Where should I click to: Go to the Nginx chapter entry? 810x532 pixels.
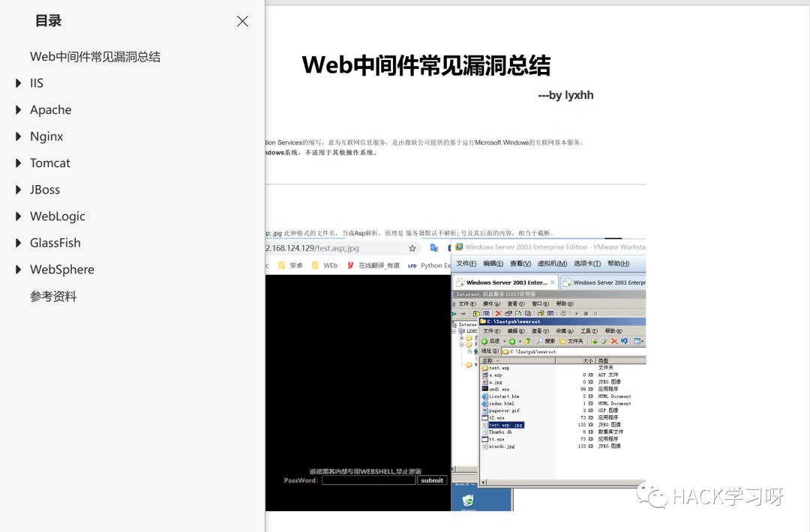(x=46, y=136)
